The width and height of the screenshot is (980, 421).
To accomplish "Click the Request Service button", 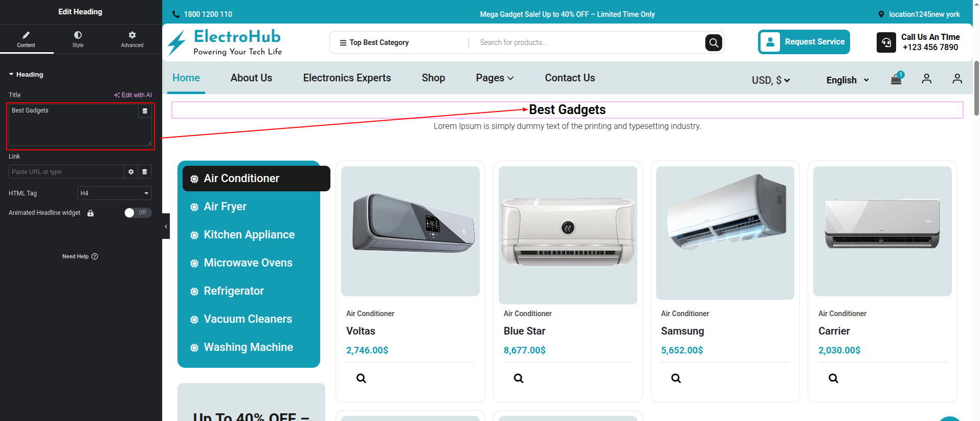I will 804,42.
